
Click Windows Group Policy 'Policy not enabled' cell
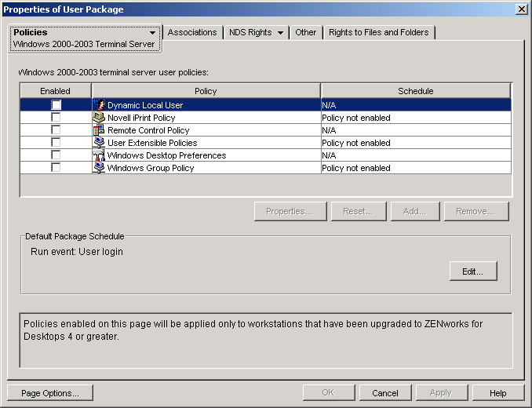(x=416, y=168)
